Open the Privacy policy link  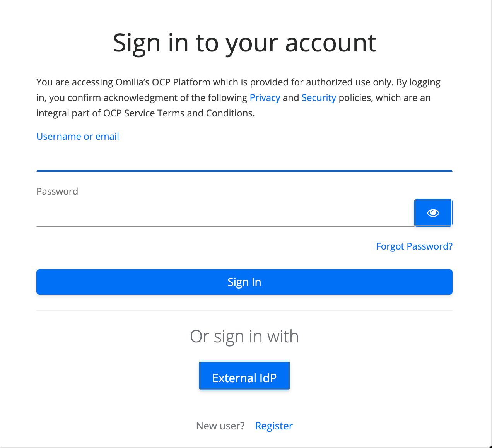point(265,98)
